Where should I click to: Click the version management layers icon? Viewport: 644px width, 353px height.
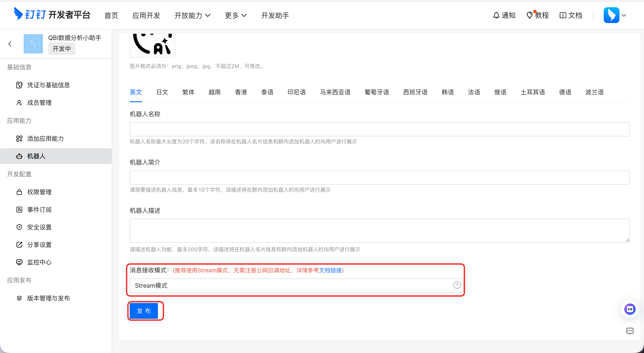[19, 298]
